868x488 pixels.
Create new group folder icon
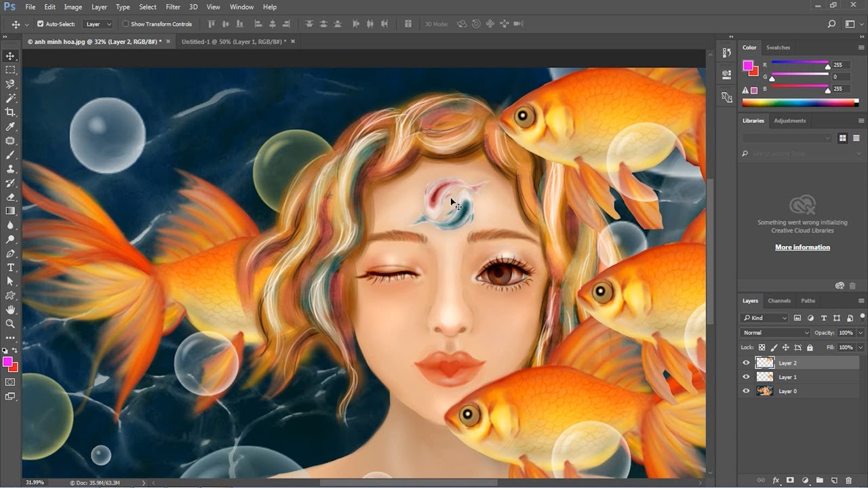click(x=819, y=480)
